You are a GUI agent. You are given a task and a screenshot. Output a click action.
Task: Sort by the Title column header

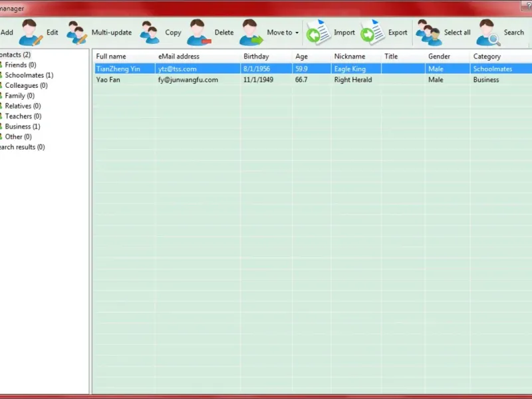click(x=391, y=57)
